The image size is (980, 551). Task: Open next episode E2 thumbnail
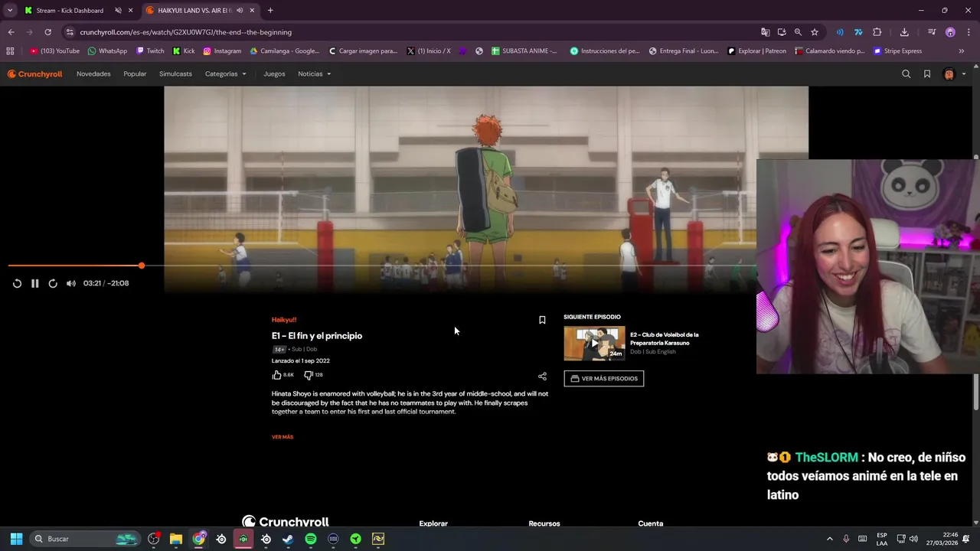click(594, 344)
